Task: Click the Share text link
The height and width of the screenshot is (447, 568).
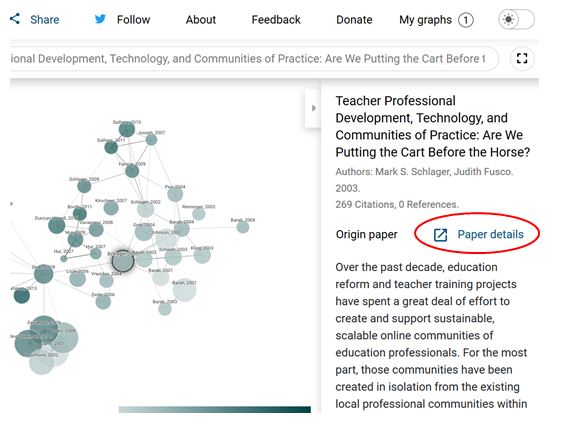Action: [x=45, y=20]
